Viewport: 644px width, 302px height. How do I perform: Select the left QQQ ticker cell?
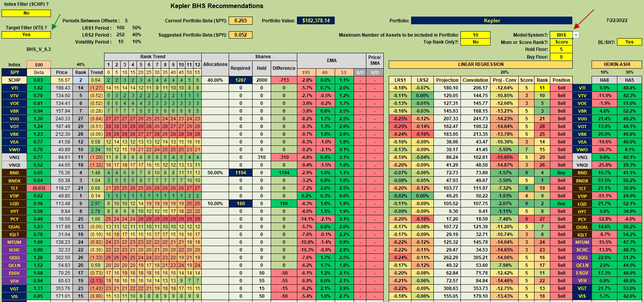tap(14, 258)
